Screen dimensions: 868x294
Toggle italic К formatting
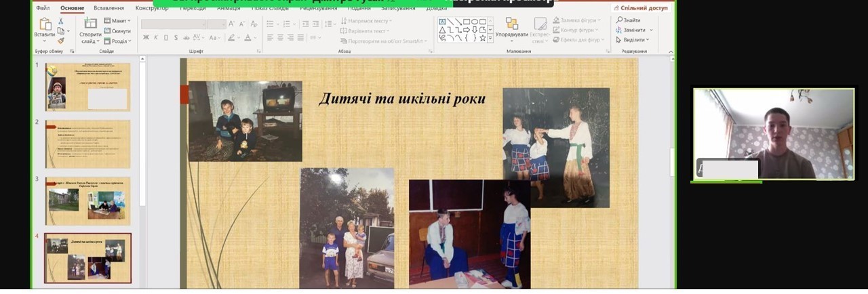156,37
